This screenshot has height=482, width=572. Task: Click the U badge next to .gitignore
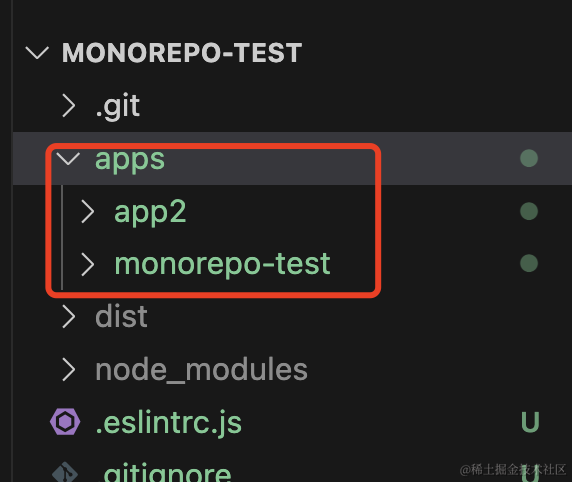(530, 474)
